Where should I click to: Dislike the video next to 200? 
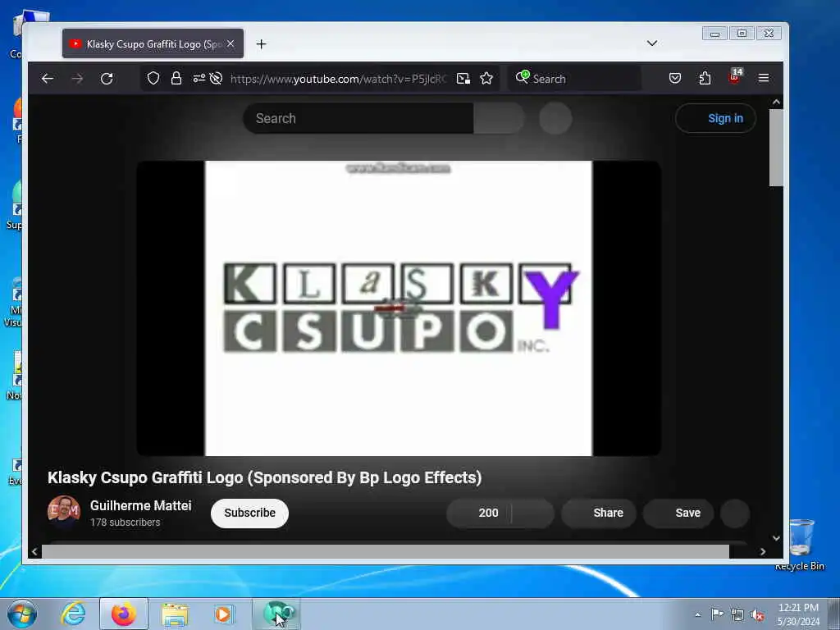click(x=533, y=514)
